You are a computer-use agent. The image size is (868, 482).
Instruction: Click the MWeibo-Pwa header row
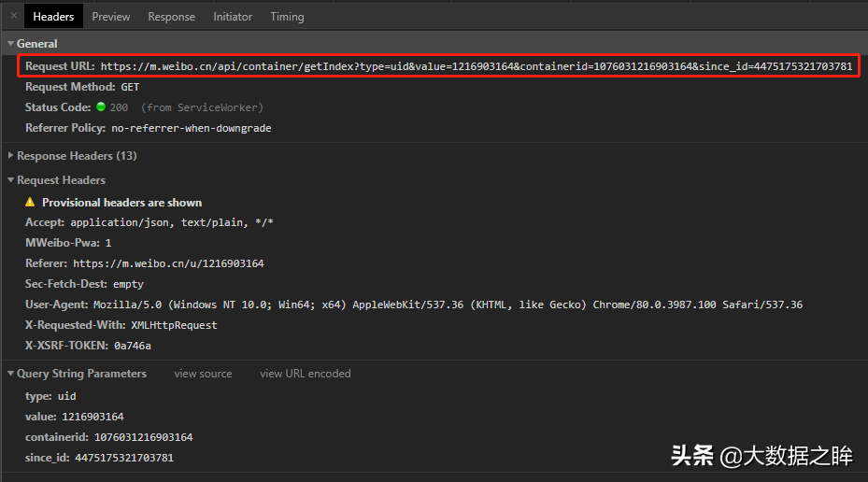[68, 243]
